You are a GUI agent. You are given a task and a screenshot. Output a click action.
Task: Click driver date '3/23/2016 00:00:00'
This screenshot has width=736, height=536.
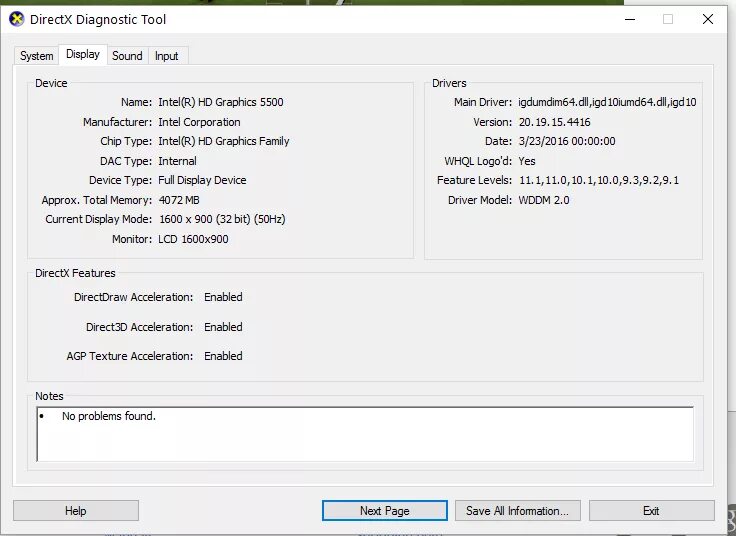[567, 141]
